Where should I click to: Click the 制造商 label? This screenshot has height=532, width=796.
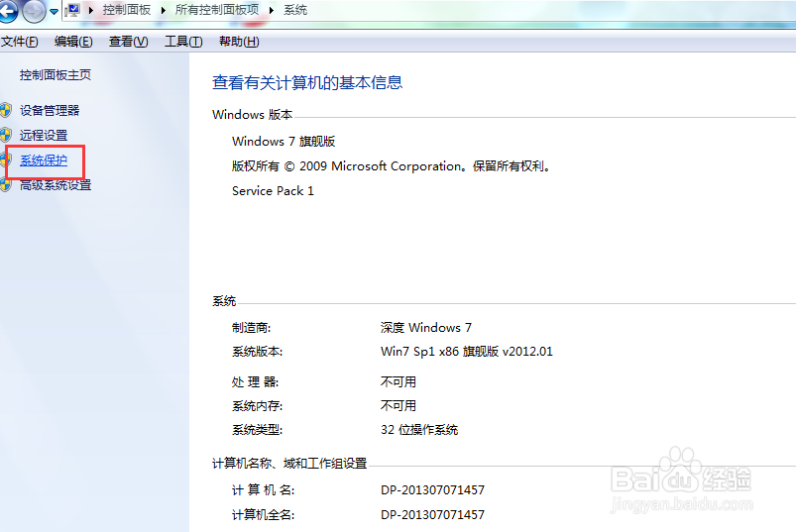point(251,328)
